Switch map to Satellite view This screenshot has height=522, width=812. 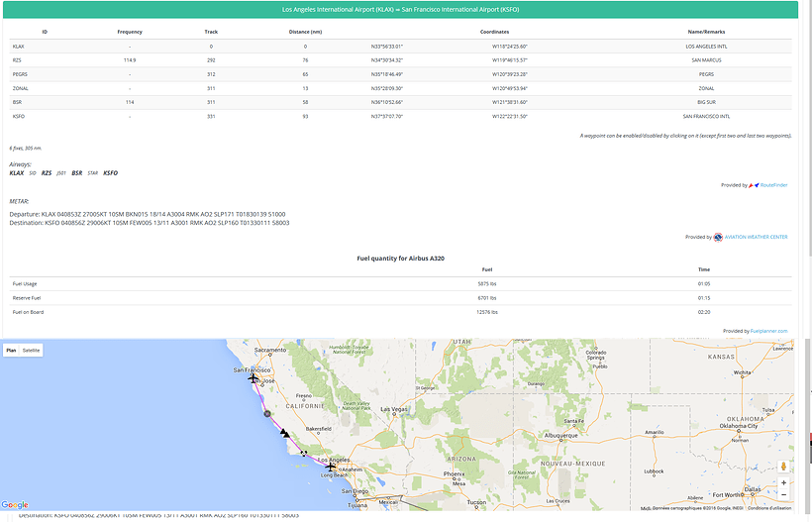point(32,350)
